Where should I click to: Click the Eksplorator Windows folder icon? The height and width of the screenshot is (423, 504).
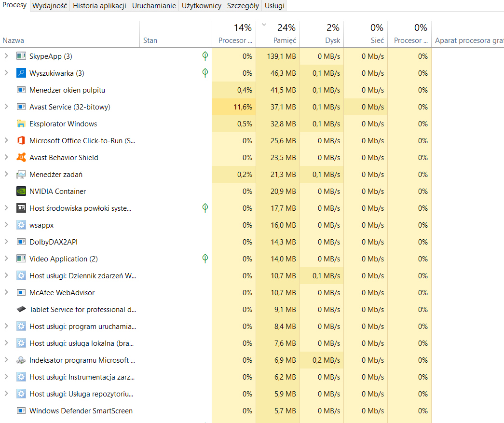(x=21, y=124)
